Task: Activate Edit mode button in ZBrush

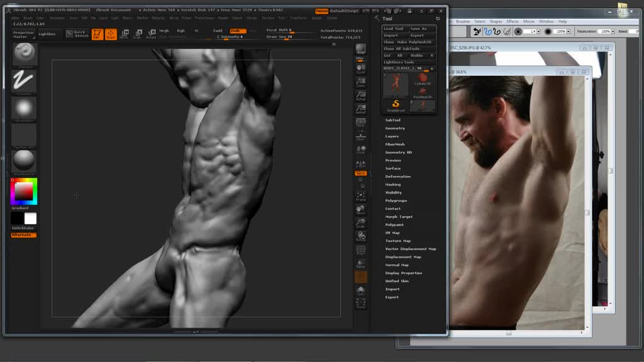Action: (x=97, y=34)
